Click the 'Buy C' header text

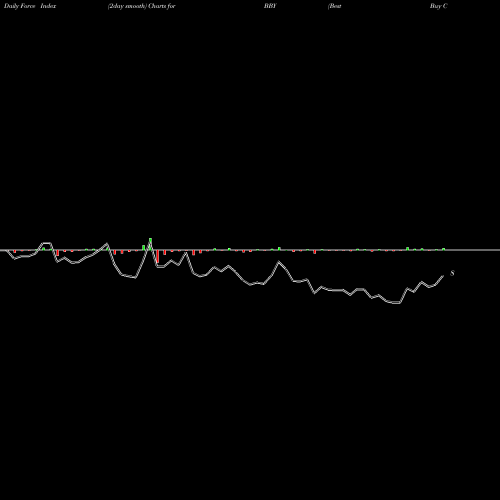(439, 6)
